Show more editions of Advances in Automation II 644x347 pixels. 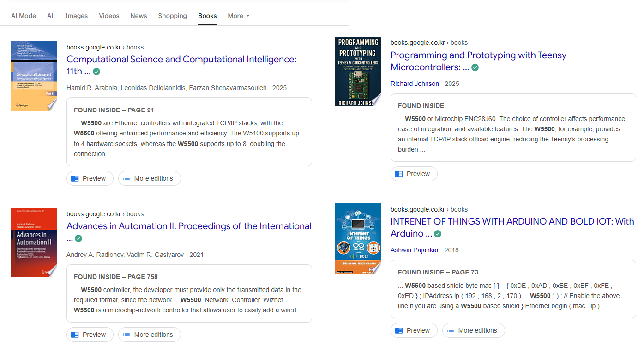click(x=149, y=335)
